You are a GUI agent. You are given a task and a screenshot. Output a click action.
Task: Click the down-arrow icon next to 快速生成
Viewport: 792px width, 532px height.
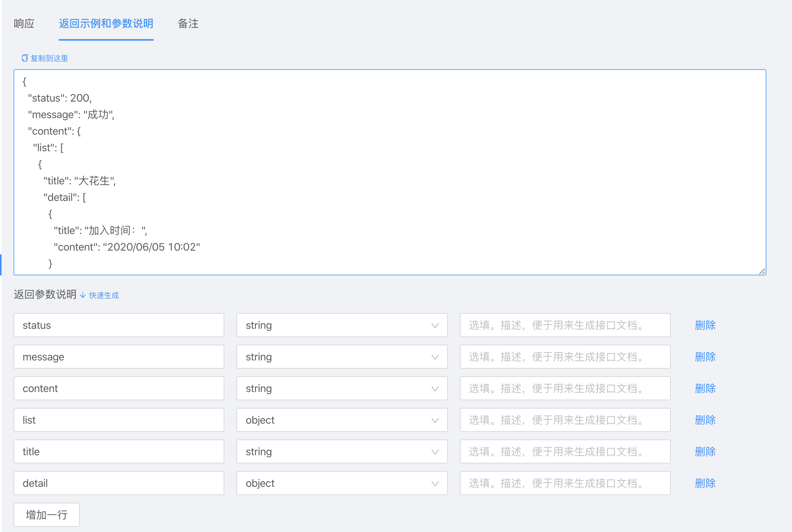pos(83,296)
